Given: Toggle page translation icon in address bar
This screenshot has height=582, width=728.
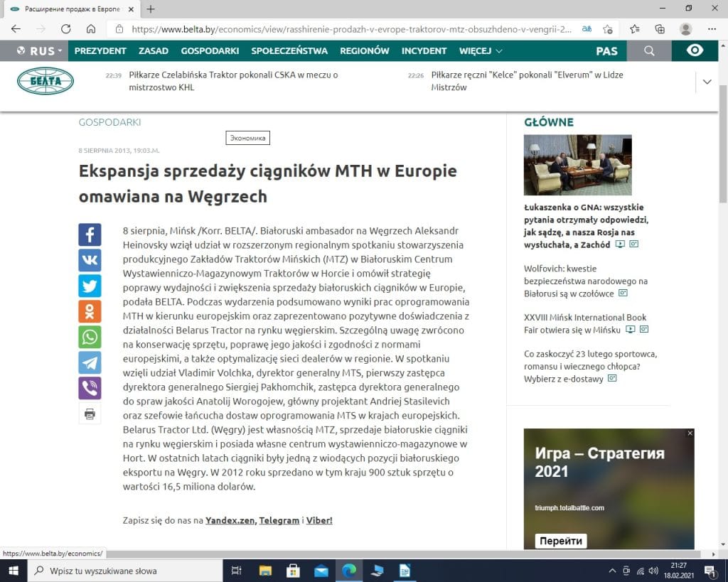Looking at the screenshot, I should (587, 29).
